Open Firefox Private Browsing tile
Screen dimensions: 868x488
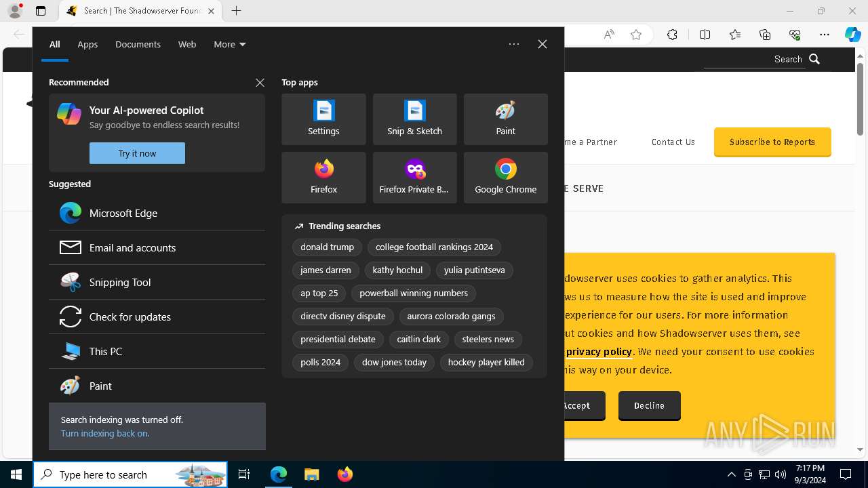(x=414, y=178)
